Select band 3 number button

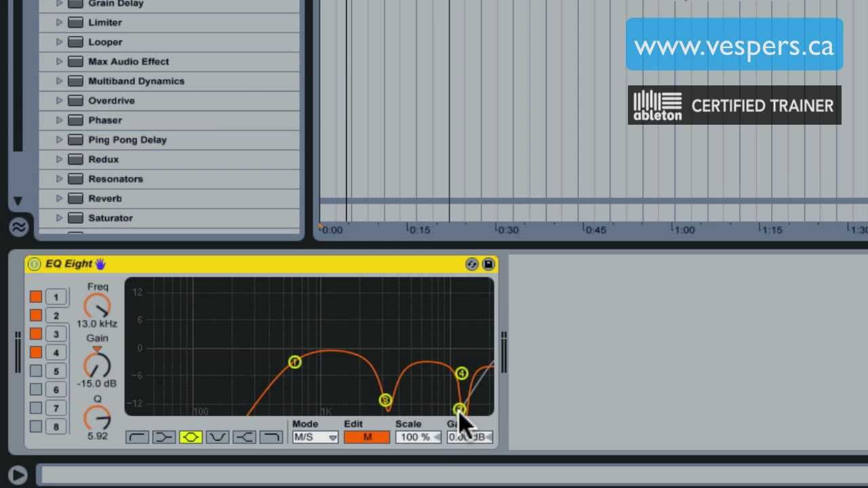tap(56, 333)
